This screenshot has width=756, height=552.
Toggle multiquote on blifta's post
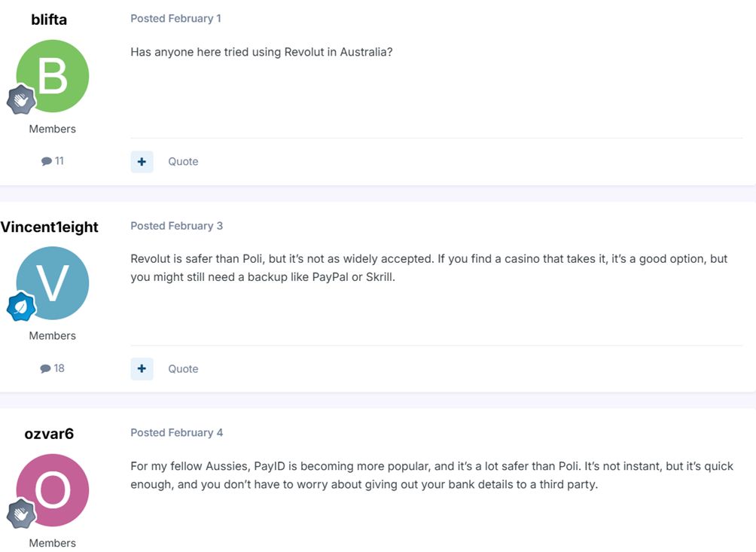pyautogui.click(x=142, y=161)
